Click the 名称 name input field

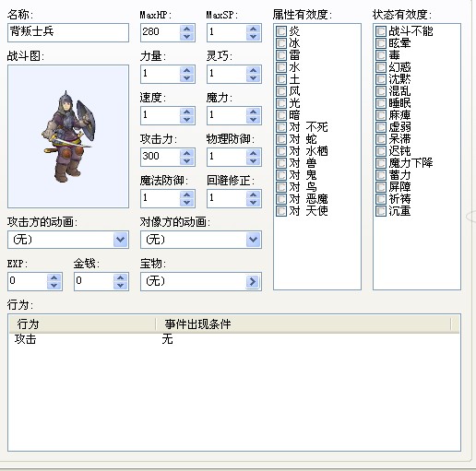pos(68,32)
